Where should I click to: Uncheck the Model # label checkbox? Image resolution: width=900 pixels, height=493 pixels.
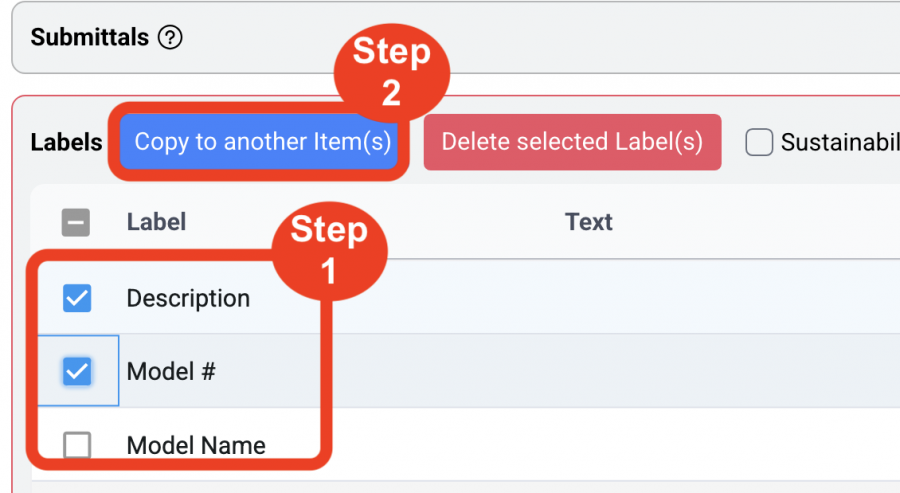coord(77,371)
